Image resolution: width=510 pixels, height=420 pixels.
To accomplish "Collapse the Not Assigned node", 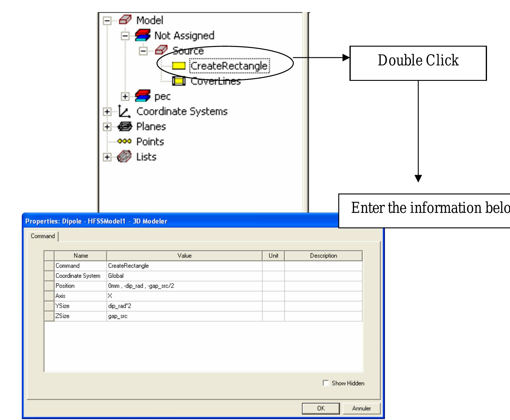I will click(125, 35).
